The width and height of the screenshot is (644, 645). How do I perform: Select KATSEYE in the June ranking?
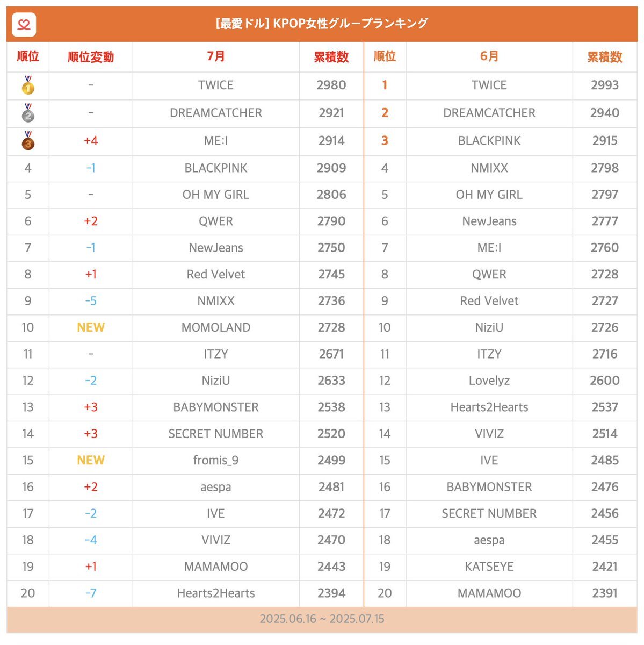point(489,567)
